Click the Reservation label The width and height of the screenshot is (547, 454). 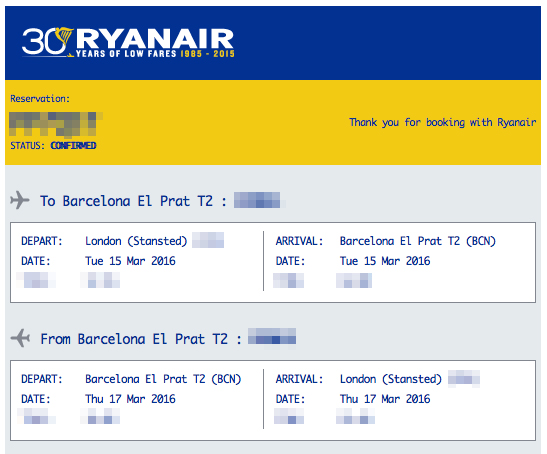(x=40, y=99)
